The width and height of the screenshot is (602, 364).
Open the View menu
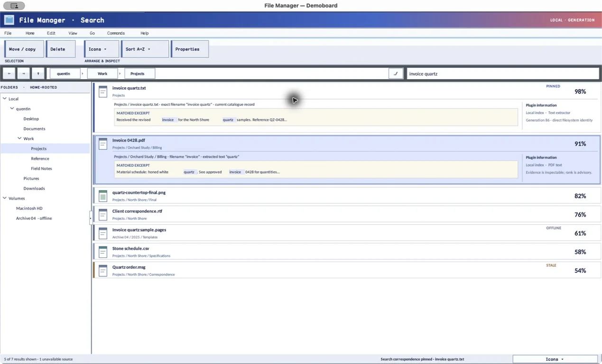tap(73, 33)
